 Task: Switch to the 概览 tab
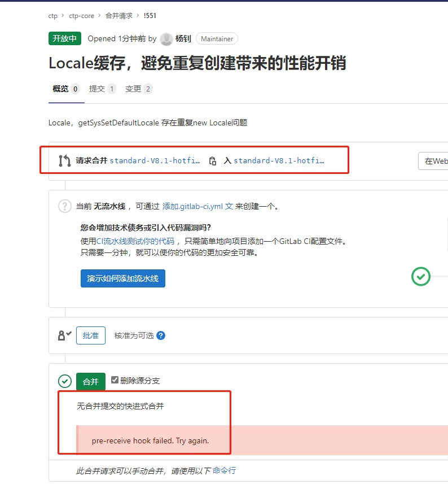pyautogui.click(x=60, y=89)
